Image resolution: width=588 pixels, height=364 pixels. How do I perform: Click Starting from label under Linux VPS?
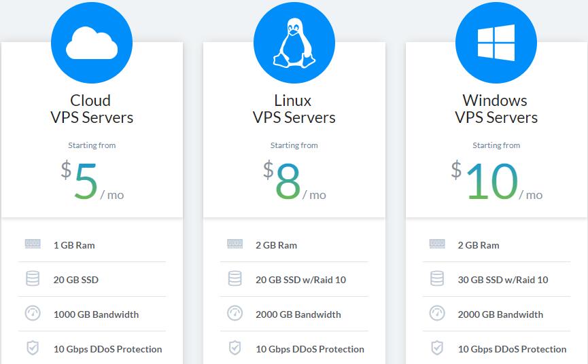point(294,145)
